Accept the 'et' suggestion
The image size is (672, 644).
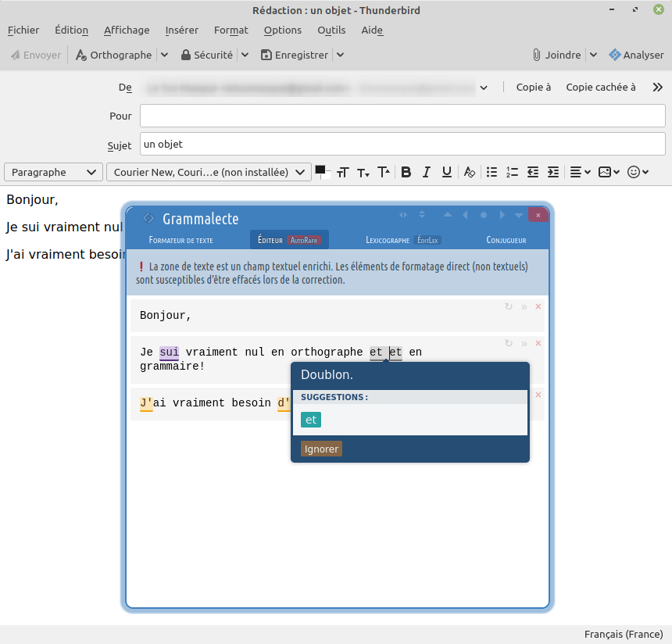click(311, 420)
